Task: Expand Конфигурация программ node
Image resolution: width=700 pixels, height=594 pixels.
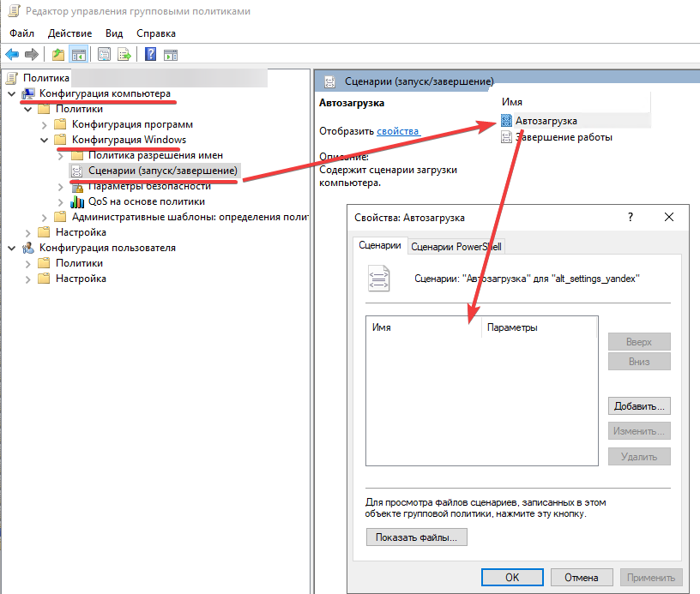Action: click(45, 125)
